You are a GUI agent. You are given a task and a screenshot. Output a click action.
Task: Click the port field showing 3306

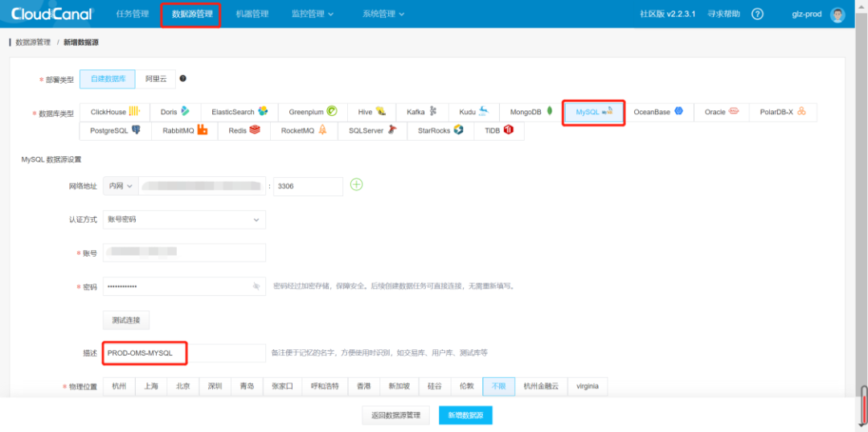pyautogui.click(x=309, y=186)
